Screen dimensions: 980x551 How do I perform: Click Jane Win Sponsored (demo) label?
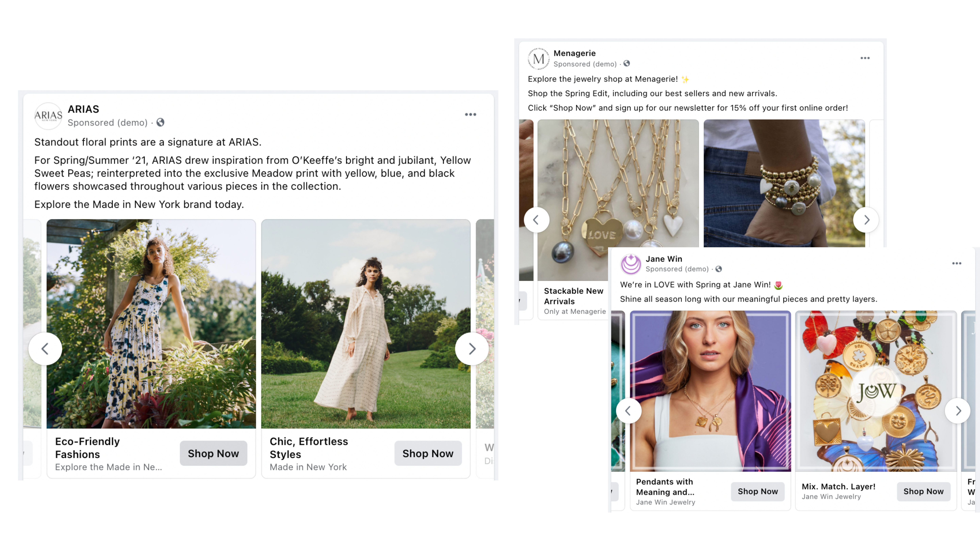[677, 269]
